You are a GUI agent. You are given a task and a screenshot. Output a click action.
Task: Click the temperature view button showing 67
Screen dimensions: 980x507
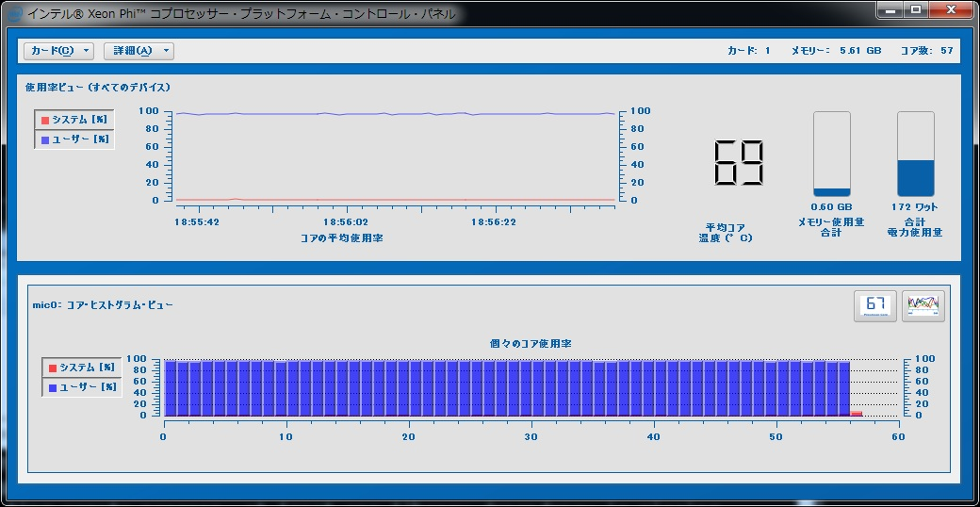point(874,305)
